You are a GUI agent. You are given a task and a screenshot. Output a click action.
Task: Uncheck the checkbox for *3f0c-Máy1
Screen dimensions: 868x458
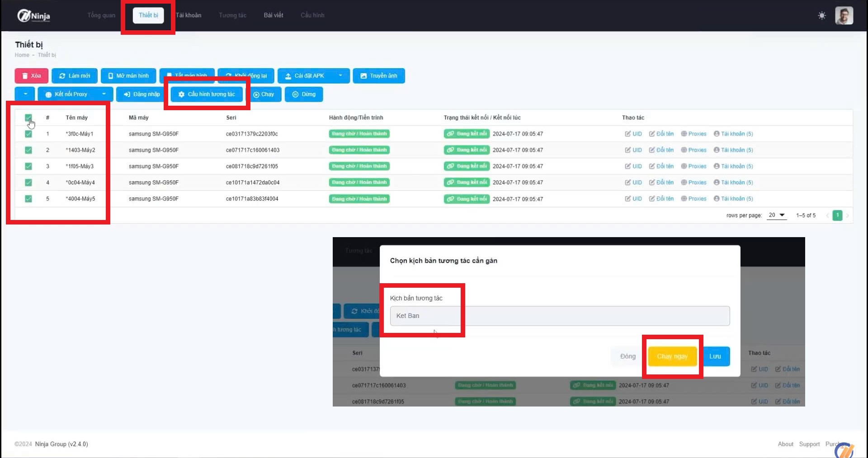[28, 134]
